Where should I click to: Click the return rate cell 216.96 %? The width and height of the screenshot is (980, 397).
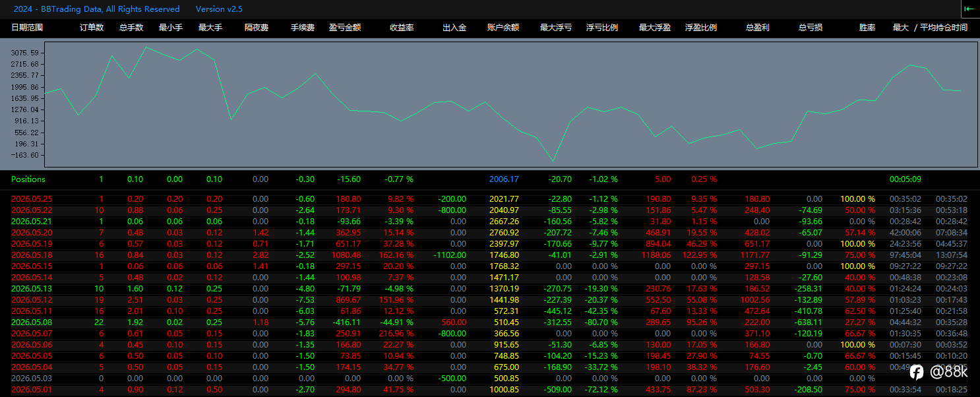(x=396, y=334)
